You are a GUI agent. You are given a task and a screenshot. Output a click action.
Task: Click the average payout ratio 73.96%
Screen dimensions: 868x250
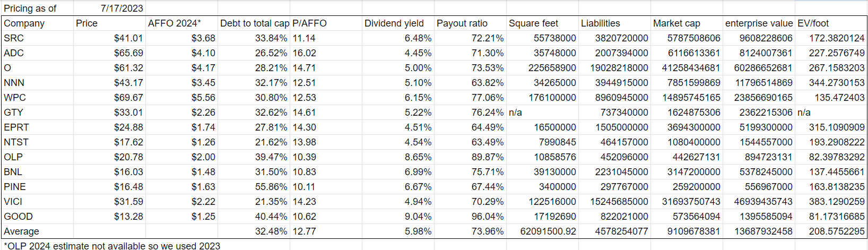click(487, 231)
